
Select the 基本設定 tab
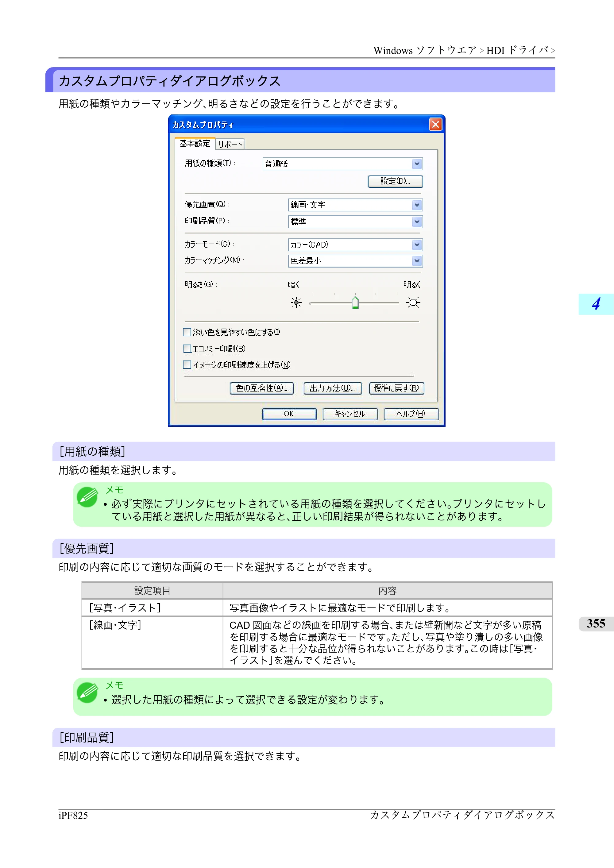[x=195, y=143]
